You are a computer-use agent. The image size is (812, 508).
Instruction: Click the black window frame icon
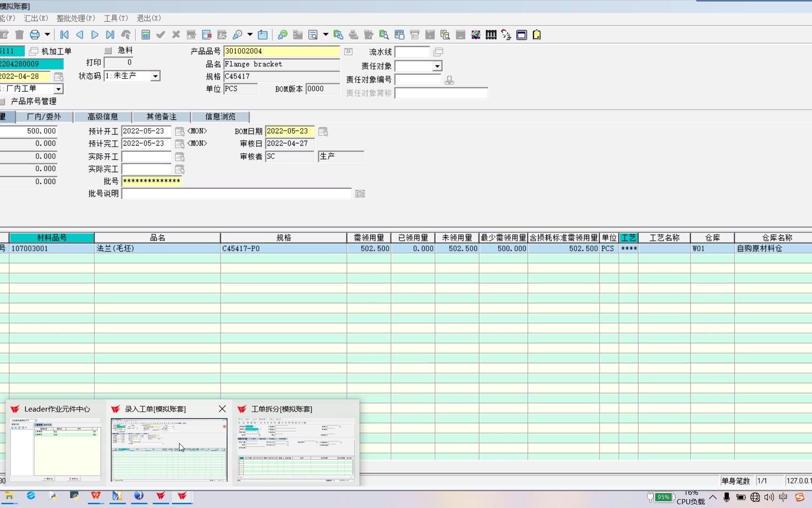coord(522,35)
